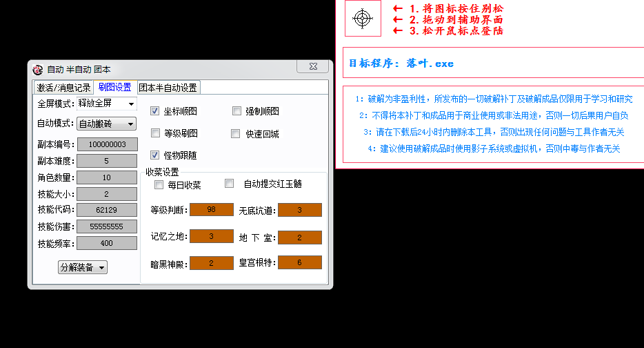Click the 副本编号 field showing 100000003
644x348 pixels.
(106, 144)
